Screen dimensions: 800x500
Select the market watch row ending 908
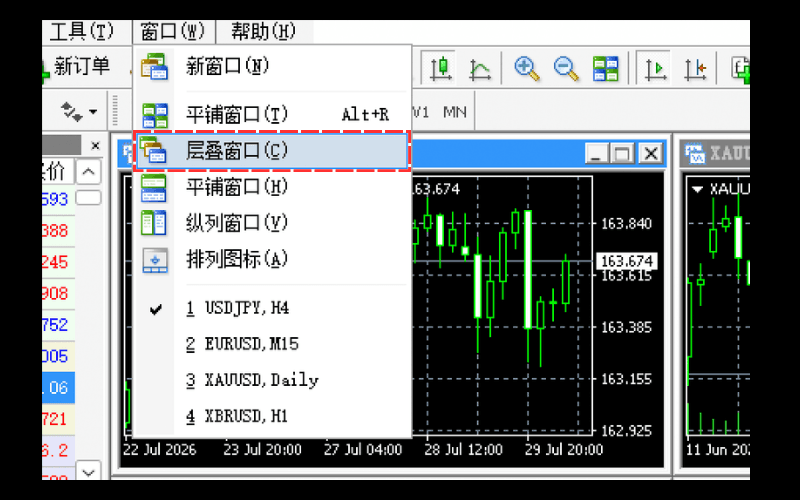point(59,293)
